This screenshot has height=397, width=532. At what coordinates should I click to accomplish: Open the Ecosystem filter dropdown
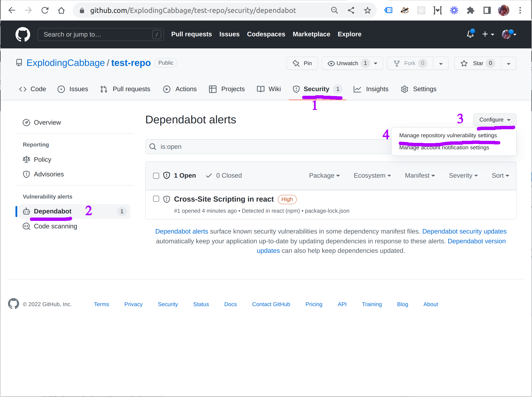372,176
